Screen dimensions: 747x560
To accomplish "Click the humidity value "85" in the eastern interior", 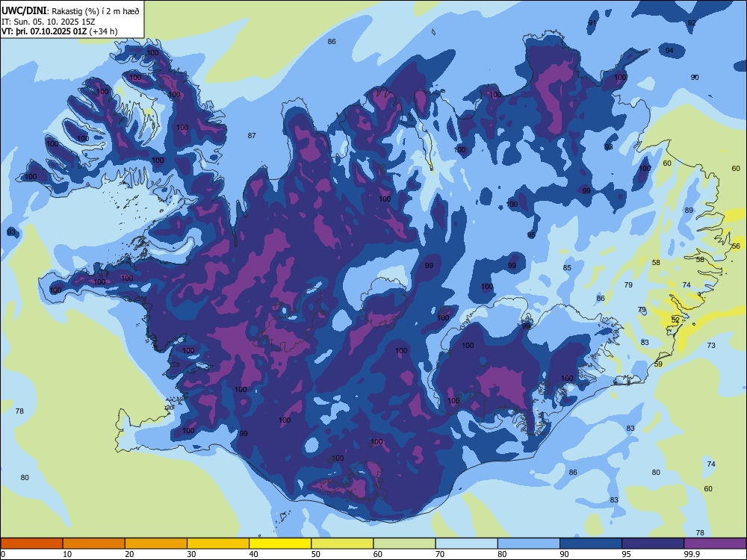I will 567,267.
